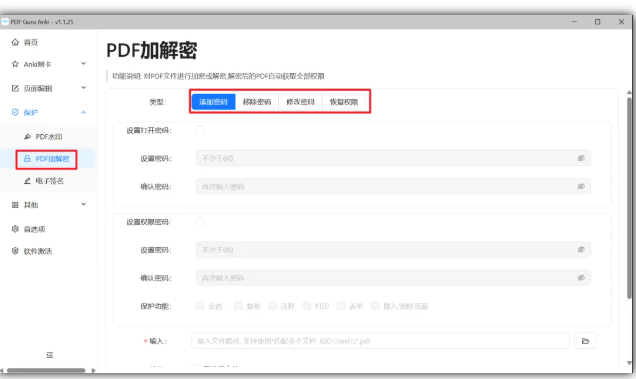Open the 首页 home icon in sidebar

pos(15,42)
